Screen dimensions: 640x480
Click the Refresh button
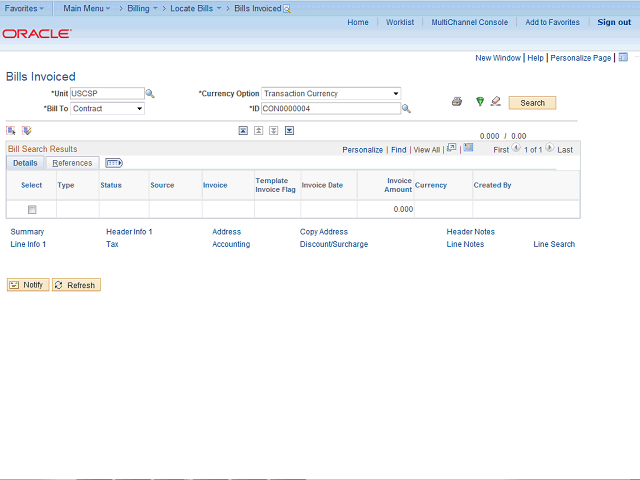point(76,285)
